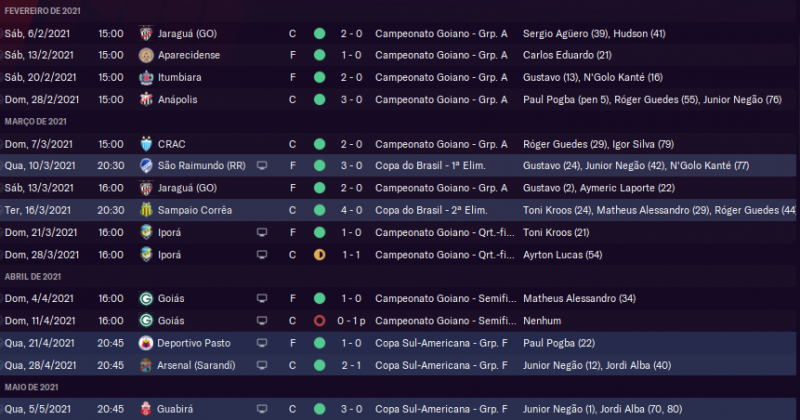Select the Sáb, 20/2/2021 fixture date
Image resolution: width=800 pixels, height=420 pixels.
[43, 77]
